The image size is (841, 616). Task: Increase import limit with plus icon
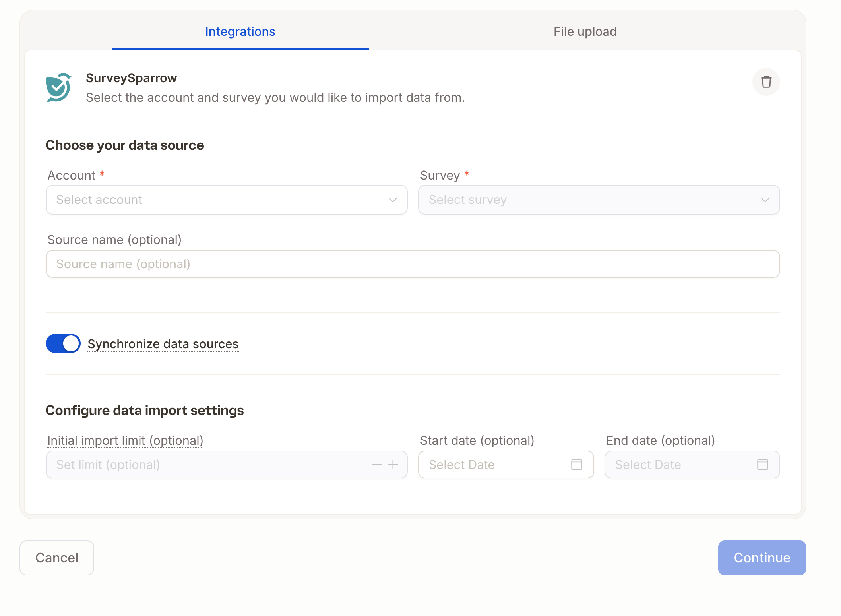point(393,465)
